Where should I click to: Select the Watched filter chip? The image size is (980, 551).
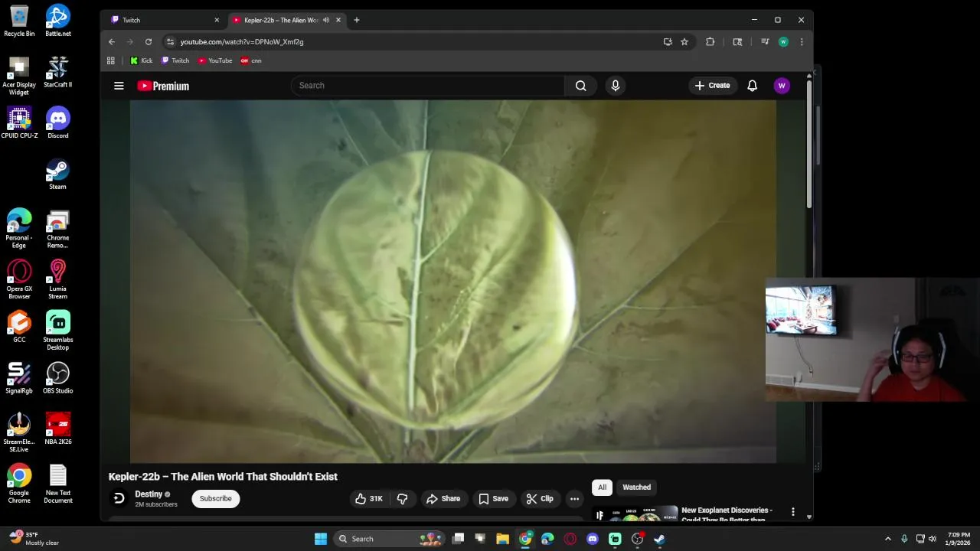coord(636,487)
